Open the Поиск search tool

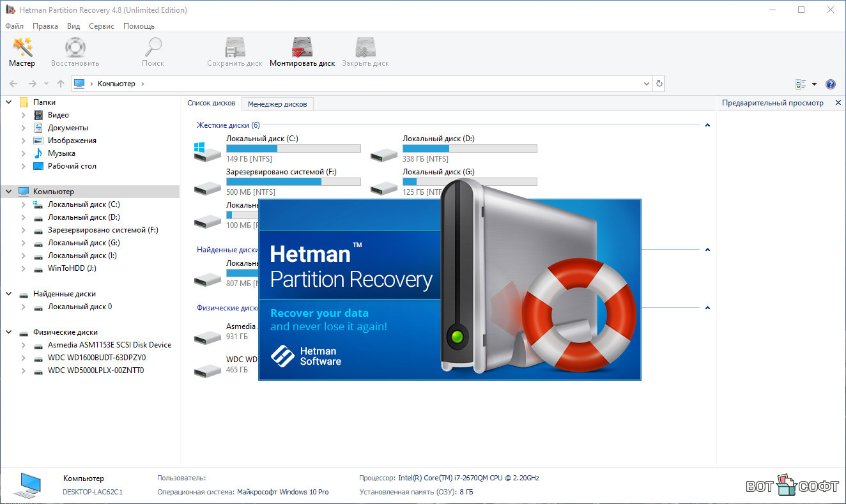[x=153, y=52]
